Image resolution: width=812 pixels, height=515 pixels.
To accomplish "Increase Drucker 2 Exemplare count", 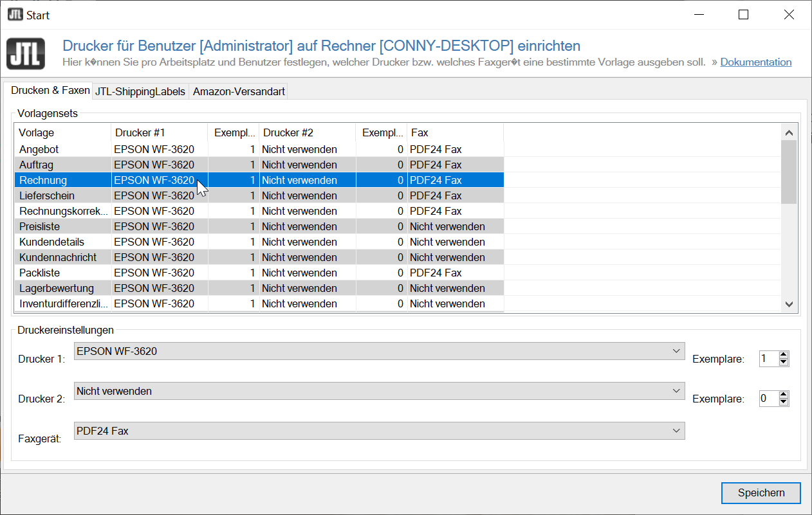I will pyautogui.click(x=783, y=395).
